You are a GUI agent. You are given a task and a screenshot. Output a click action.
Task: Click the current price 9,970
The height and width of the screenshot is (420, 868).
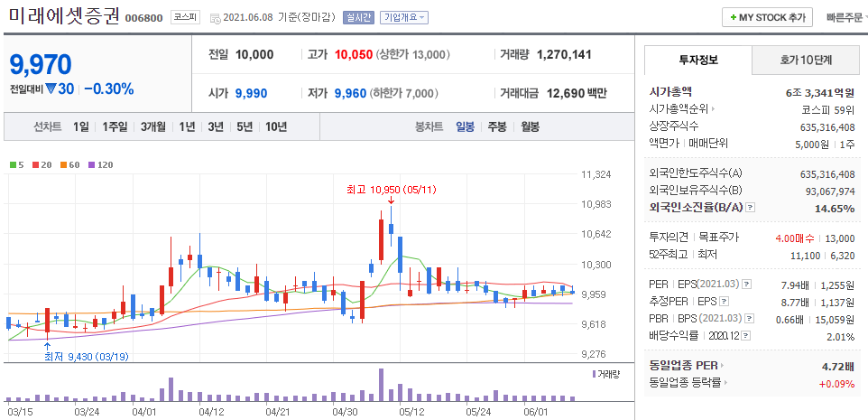tap(41, 65)
